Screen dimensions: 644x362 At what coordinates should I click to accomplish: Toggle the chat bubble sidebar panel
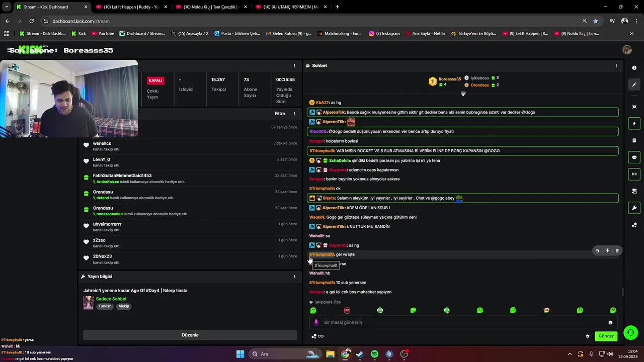pyautogui.click(x=634, y=157)
